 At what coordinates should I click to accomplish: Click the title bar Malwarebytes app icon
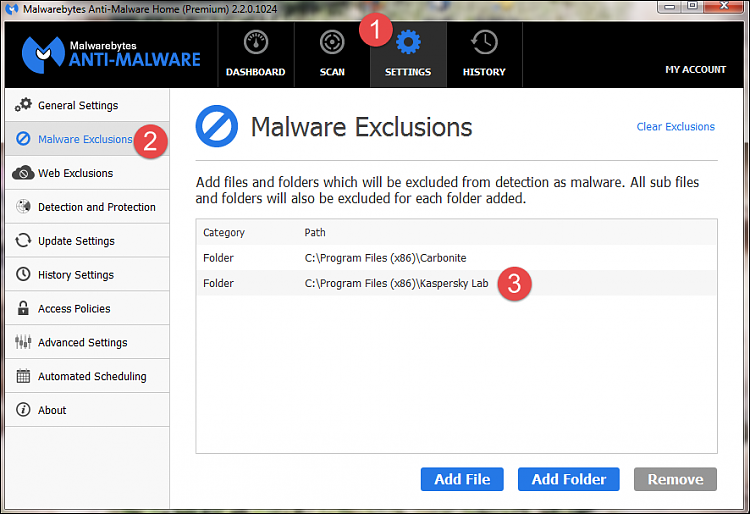(11, 9)
